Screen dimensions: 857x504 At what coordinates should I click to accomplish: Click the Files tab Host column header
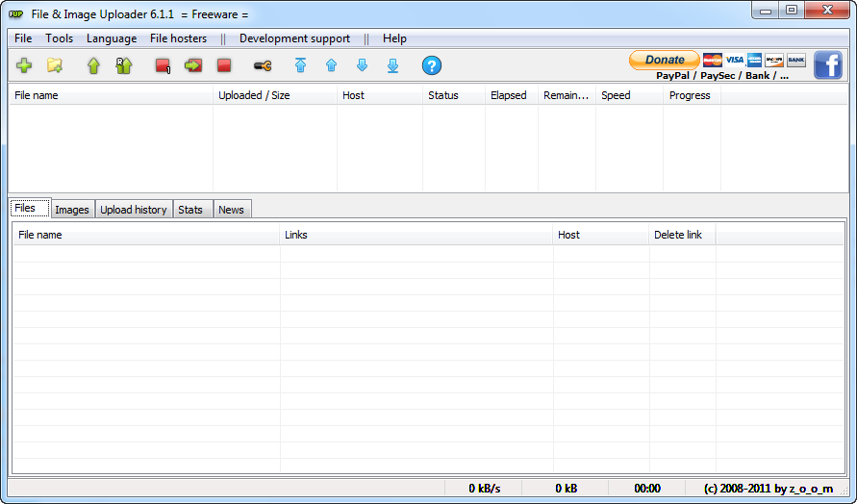click(600, 235)
